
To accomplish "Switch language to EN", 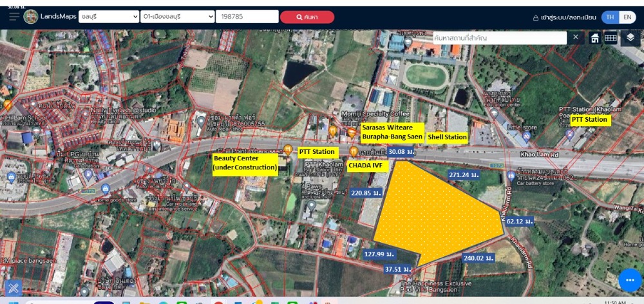I will 627,17.
